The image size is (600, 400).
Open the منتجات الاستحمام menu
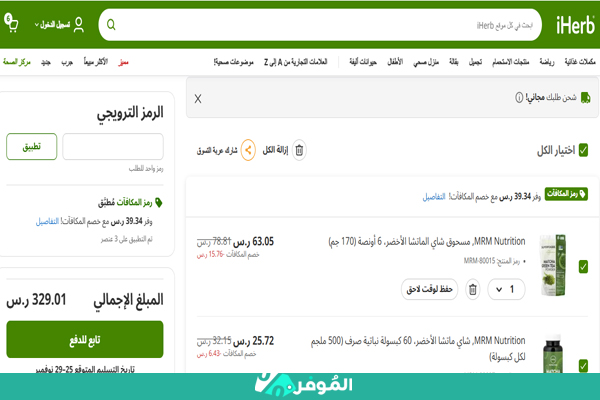(510, 62)
